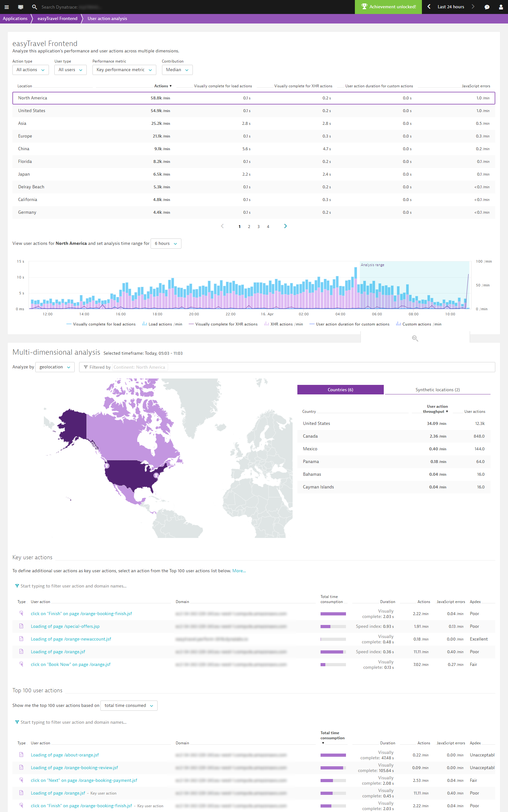
Task: Open the 6 hours analysis range dropdown
Action: pos(166,244)
